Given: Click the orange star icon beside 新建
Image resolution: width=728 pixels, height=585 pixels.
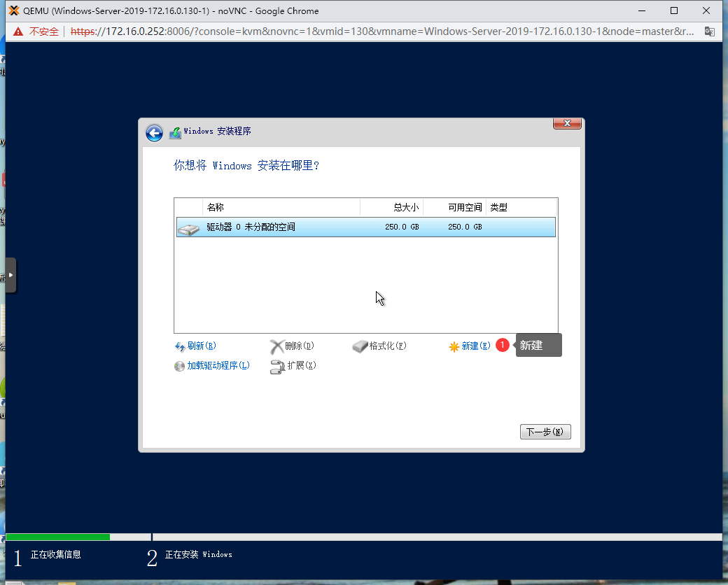Looking at the screenshot, I should 454,346.
